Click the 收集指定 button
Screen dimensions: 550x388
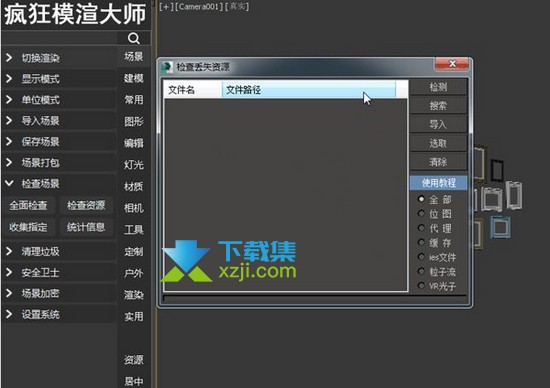click(x=28, y=227)
